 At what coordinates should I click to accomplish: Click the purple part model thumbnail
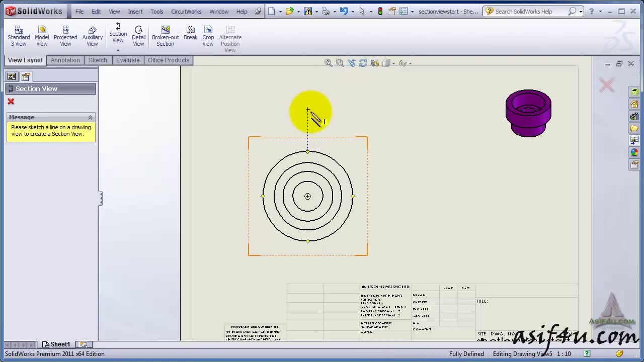click(x=528, y=113)
